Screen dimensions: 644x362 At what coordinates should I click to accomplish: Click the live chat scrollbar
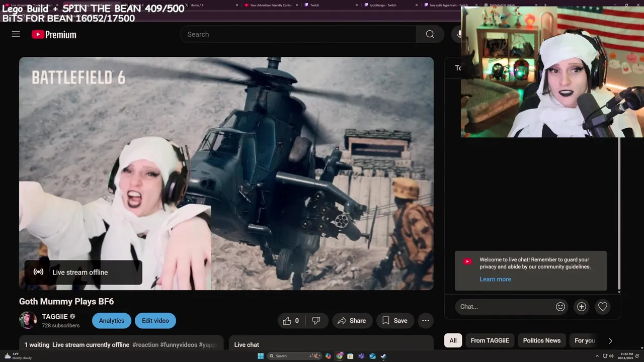[619, 214]
